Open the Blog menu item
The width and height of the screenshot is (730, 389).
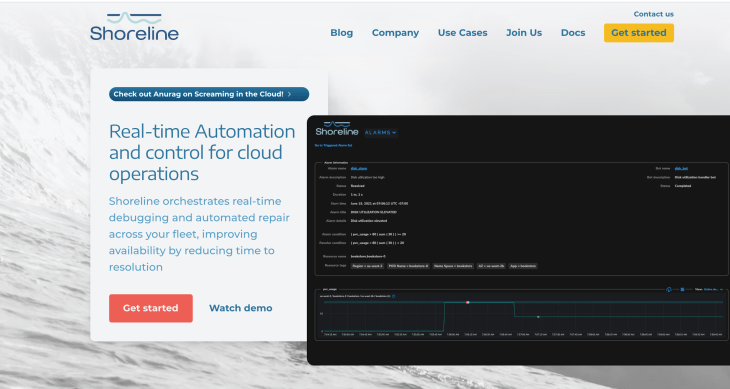(342, 33)
